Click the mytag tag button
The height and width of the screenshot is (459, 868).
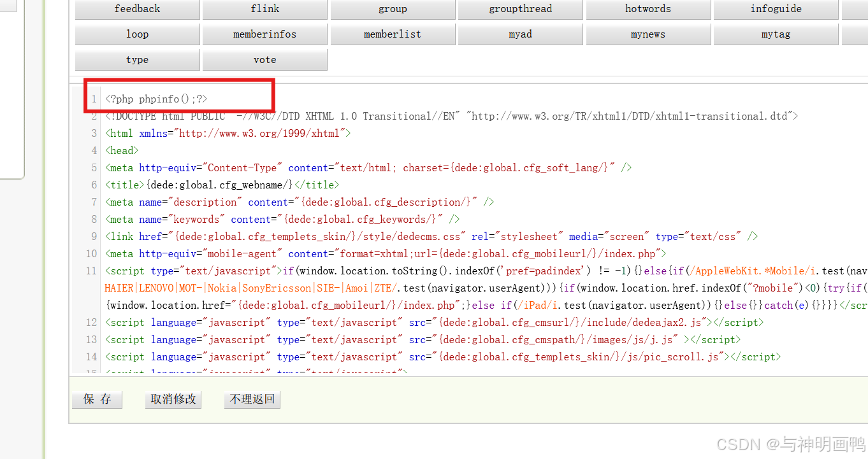click(776, 34)
